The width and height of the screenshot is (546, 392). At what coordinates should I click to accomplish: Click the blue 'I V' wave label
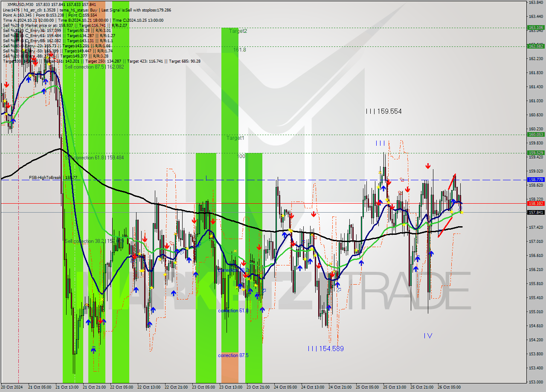[x=428, y=336]
